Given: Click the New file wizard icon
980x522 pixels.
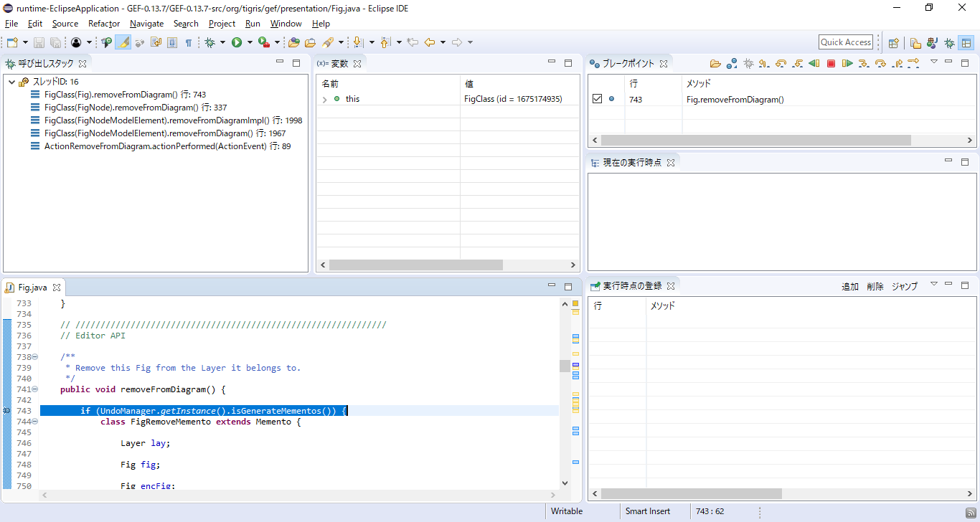Looking at the screenshot, I should pos(11,42).
